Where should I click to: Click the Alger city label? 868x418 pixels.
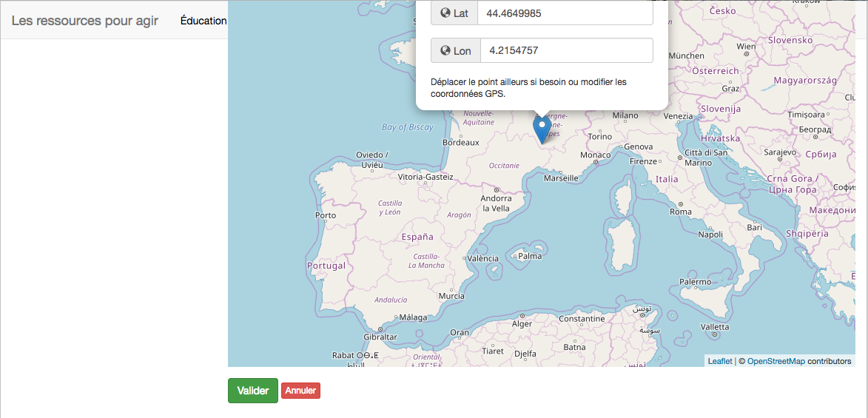[522, 323]
